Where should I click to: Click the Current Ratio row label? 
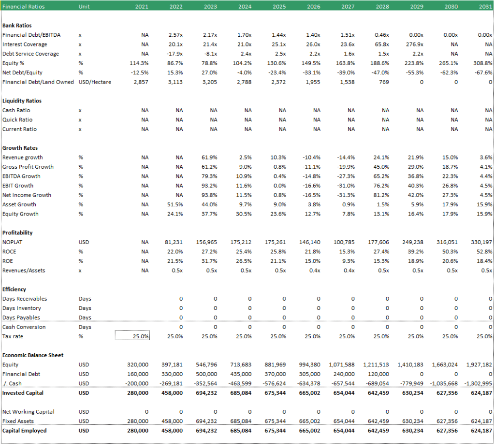(x=19, y=130)
